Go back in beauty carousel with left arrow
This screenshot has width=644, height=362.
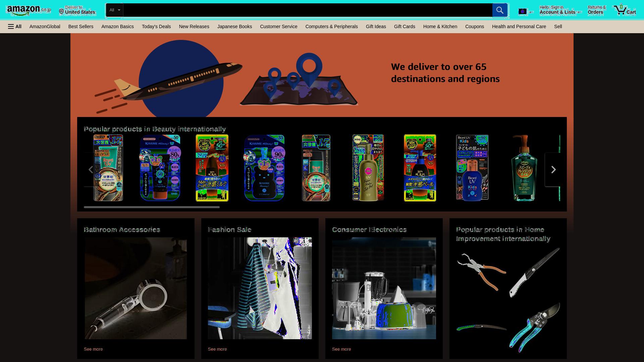pos(91,170)
